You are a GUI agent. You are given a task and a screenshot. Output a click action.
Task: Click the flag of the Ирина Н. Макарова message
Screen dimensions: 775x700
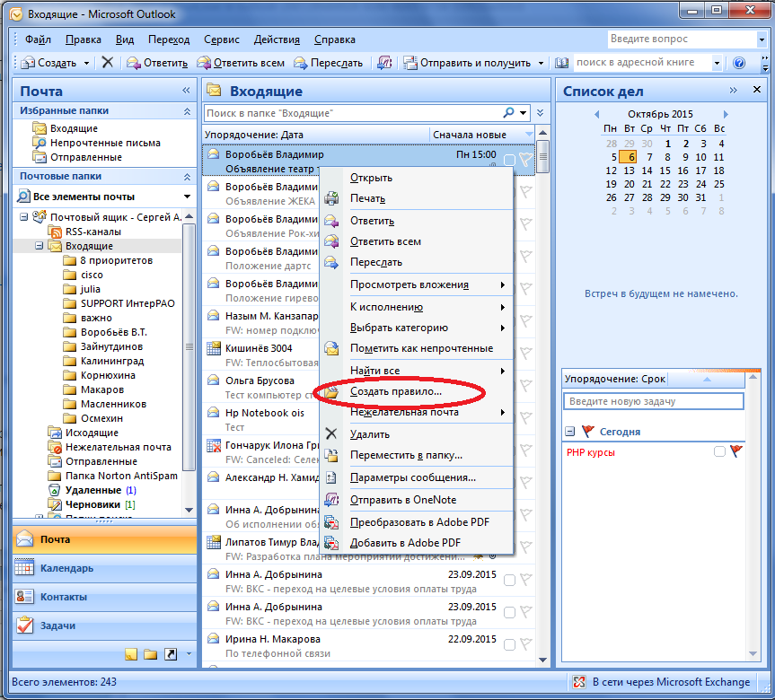point(526,644)
